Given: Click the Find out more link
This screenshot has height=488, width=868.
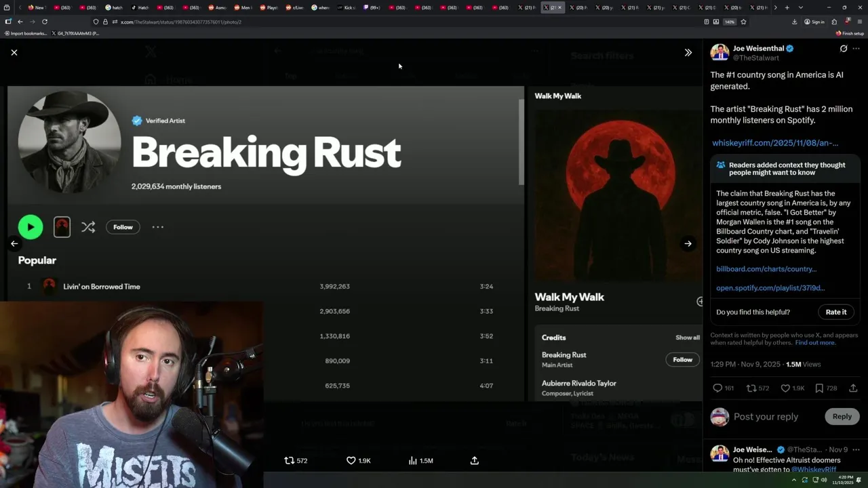Looking at the screenshot, I should [815, 343].
